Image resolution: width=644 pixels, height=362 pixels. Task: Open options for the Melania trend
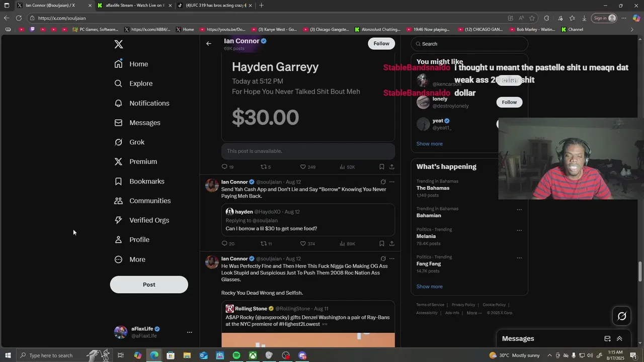tap(519, 230)
